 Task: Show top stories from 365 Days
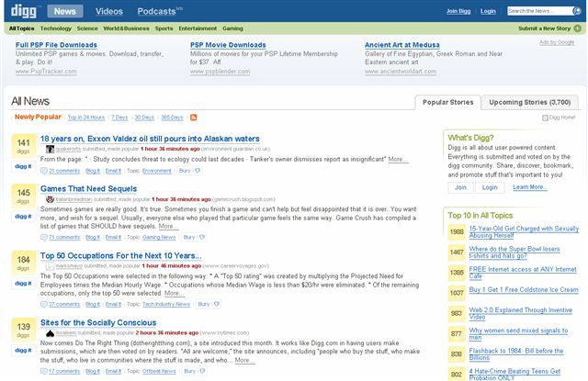tap(172, 118)
